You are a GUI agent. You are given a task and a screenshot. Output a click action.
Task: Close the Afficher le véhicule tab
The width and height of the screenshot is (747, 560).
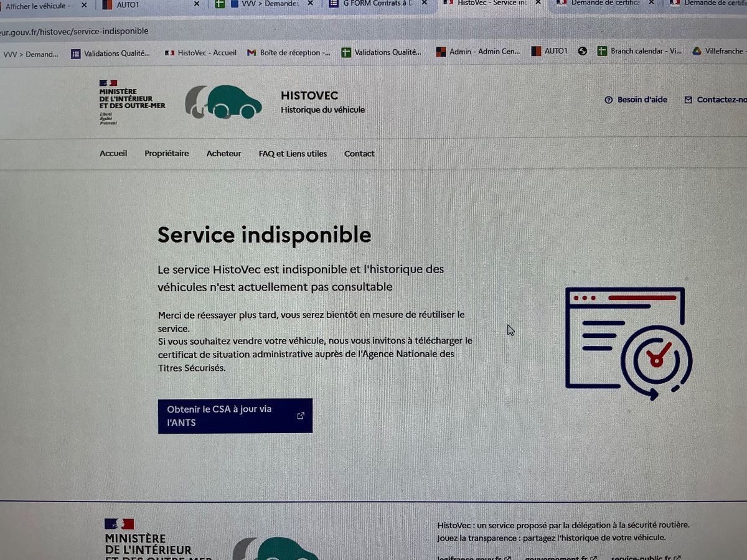[x=84, y=5]
